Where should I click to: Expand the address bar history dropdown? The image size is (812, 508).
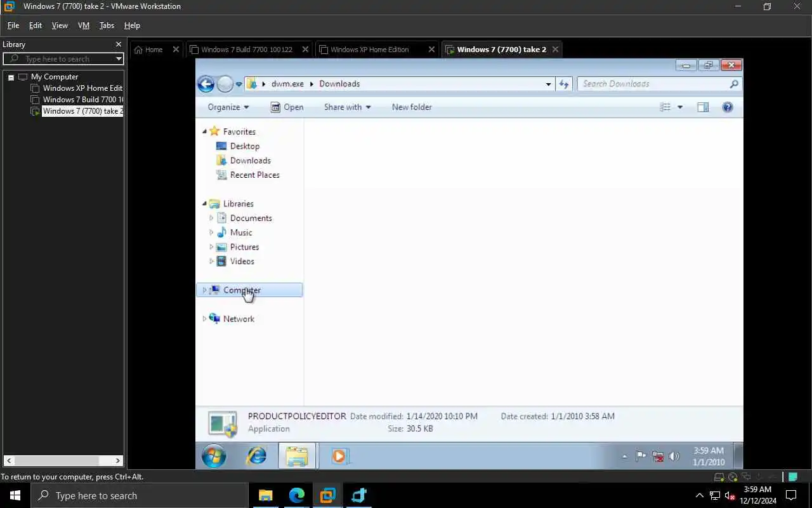point(548,84)
